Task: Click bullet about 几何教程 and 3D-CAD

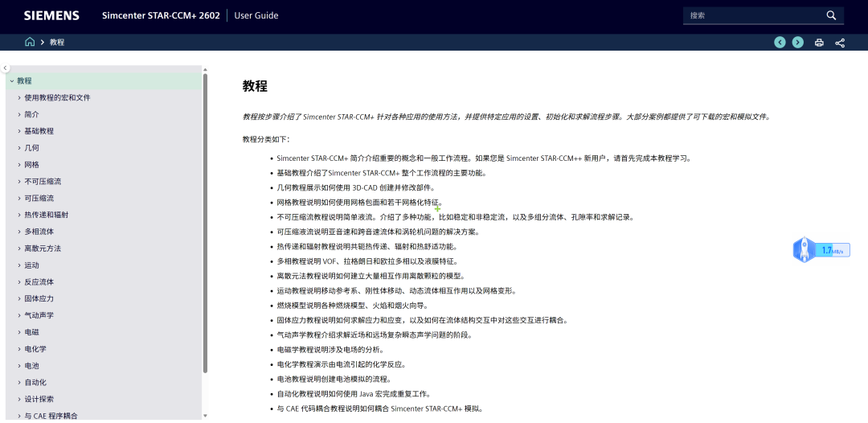Action: pos(356,187)
